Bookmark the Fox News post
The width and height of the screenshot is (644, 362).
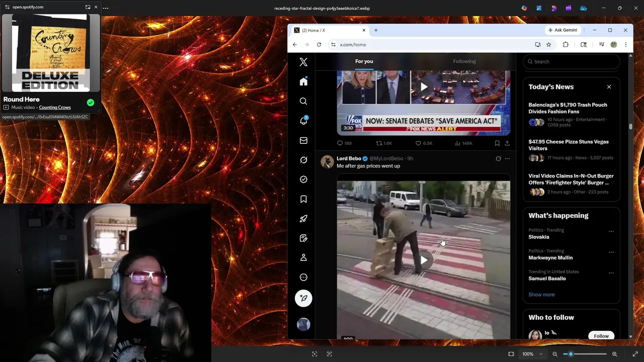(x=497, y=143)
